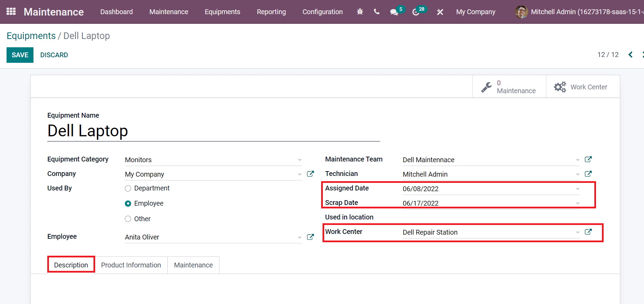This screenshot has width=644, height=304.
Task: Go to previous record arrow
Action: tap(631, 55)
